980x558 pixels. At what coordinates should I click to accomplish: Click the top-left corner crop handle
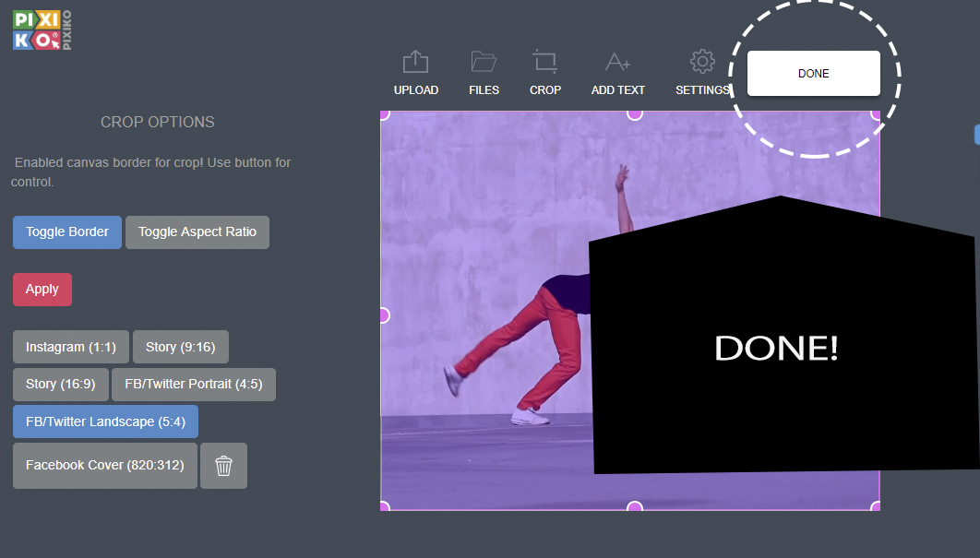coord(385,114)
